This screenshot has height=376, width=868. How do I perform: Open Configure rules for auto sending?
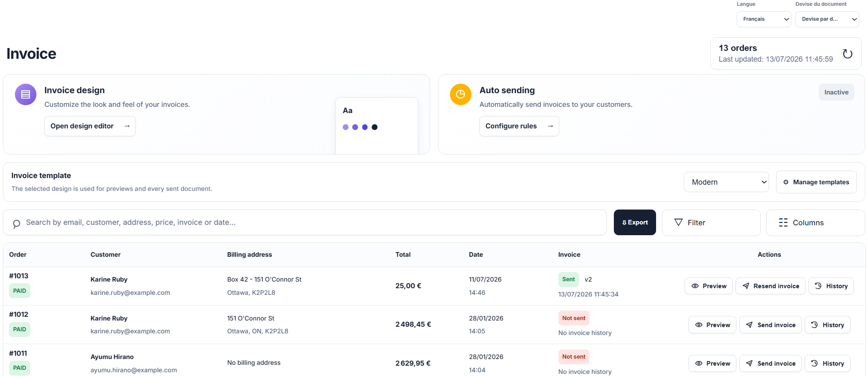(x=519, y=126)
